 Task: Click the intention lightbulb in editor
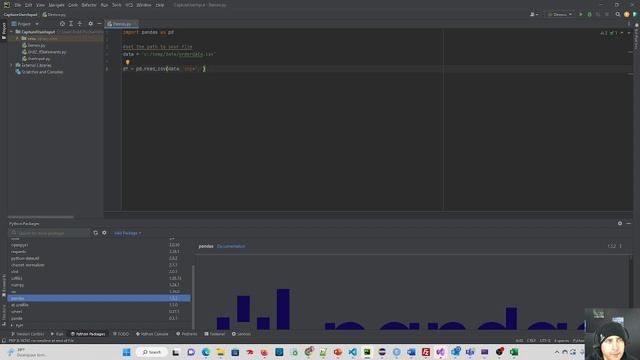point(127,62)
